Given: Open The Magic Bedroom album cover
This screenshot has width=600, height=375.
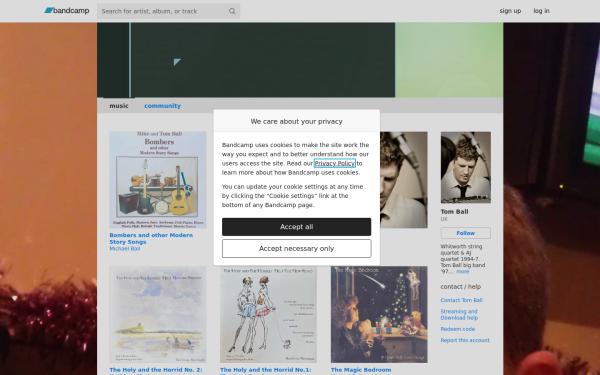Looking at the screenshot, I should pyautogui.click(x=379, y=315).
